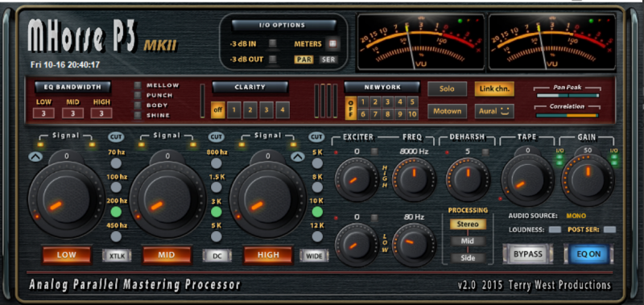
Task: Select NewYork setting 10
Action: (x=412, y=114)
